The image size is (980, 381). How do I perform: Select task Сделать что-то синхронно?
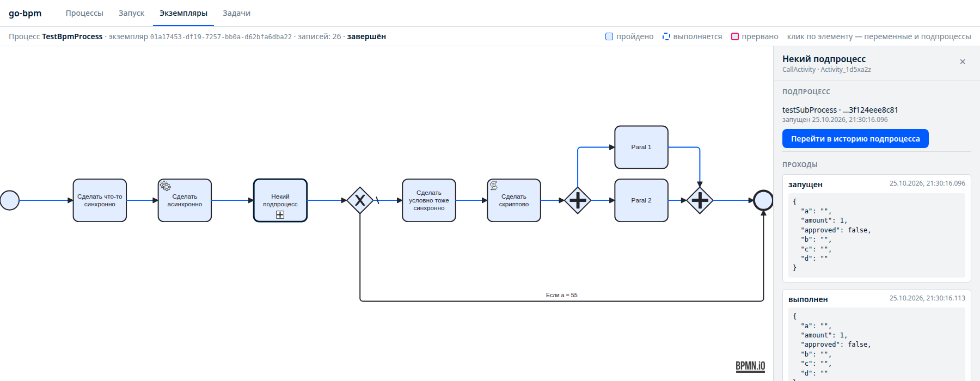coord(100,200)
